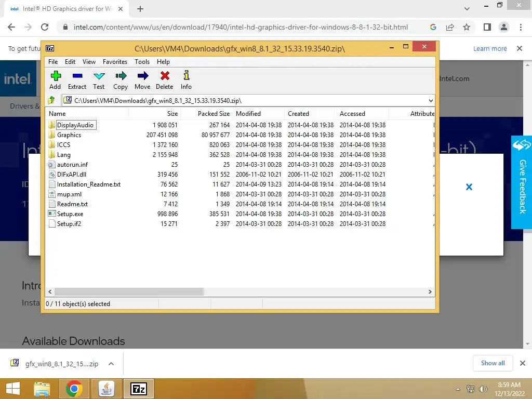
Task: Open the Info toolbar icon
Action: pos(187,75)
